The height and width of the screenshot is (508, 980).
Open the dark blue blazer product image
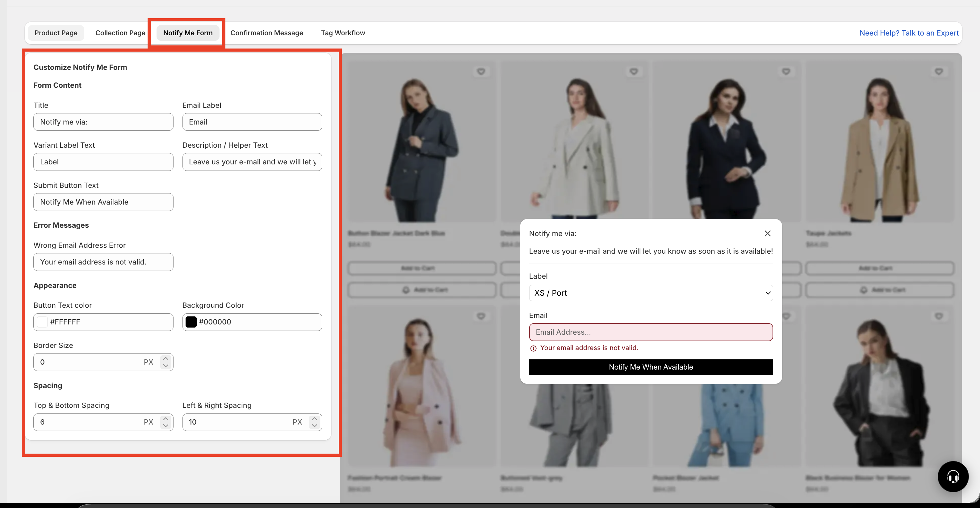422,141
